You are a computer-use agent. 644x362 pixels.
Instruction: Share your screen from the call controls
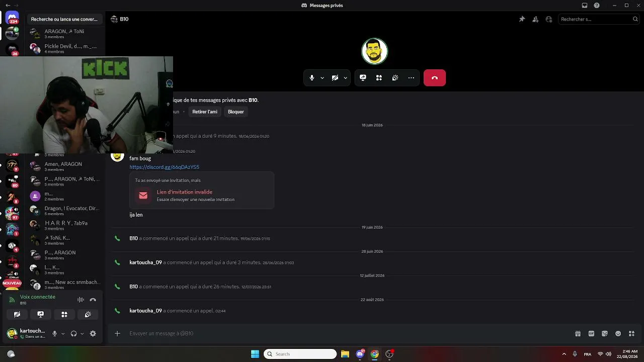[x=363, y=78]
